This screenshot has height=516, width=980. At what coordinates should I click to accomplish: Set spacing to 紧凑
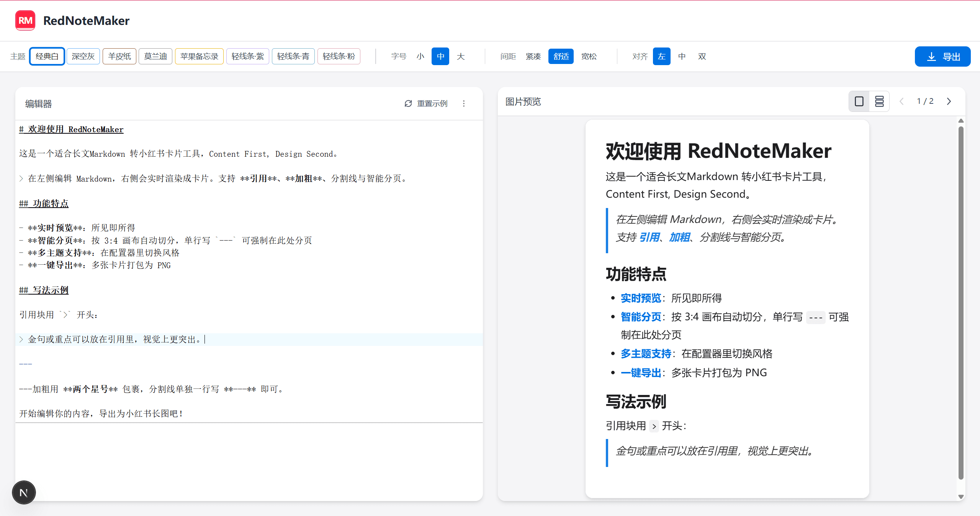(533, 56)
